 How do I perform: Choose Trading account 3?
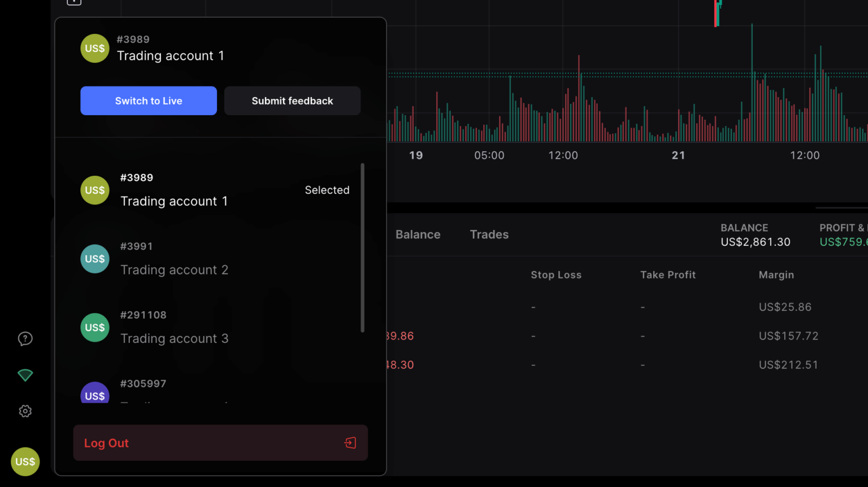[174, 338]
